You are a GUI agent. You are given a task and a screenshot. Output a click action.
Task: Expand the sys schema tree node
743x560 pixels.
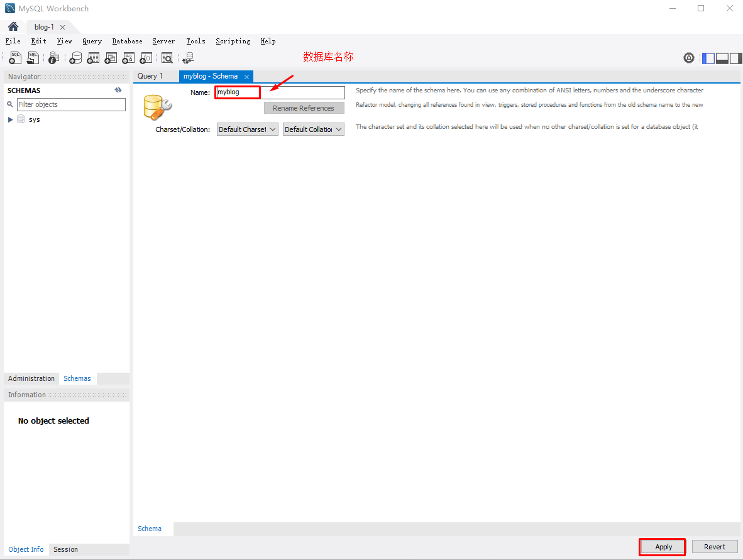point(11,119)
